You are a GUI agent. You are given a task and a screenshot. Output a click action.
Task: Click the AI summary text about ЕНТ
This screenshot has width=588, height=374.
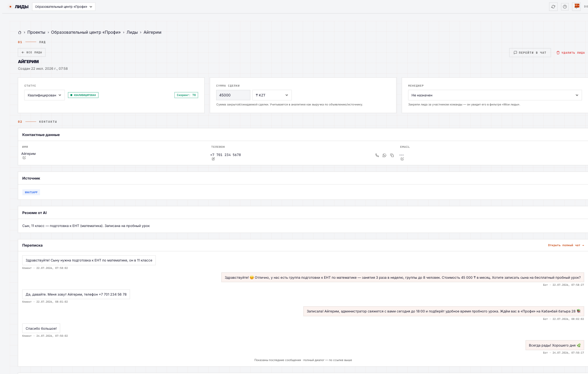[x=86, y=226]
